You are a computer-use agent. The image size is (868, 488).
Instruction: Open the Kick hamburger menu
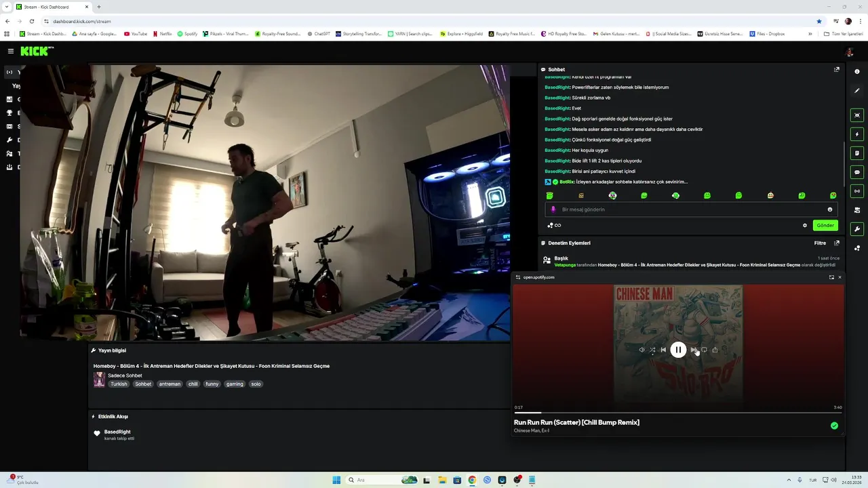coord(11,51)
